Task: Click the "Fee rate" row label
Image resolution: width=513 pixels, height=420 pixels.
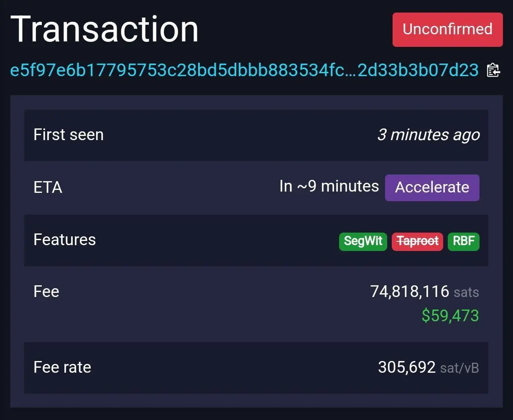Action: [62, 367]
